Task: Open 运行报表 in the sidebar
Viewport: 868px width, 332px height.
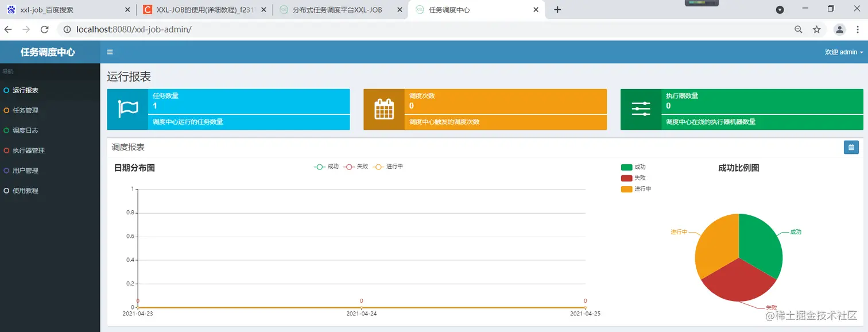Action: pos(50,90)
